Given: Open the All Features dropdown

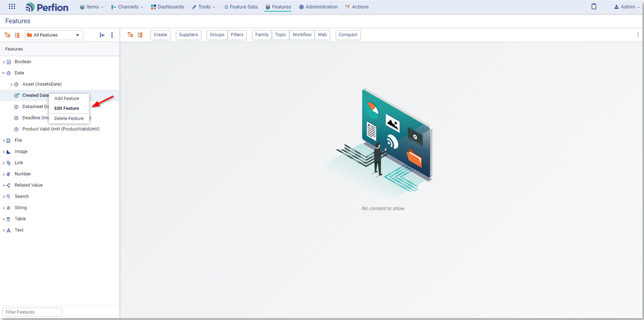Looking at the screenshot, I should (54, 35).
